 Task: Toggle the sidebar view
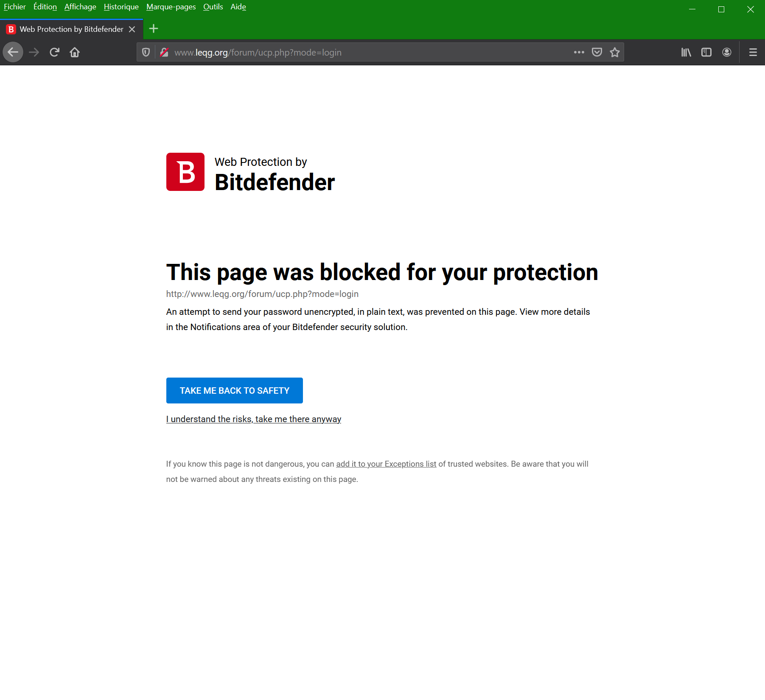[706, 53]
